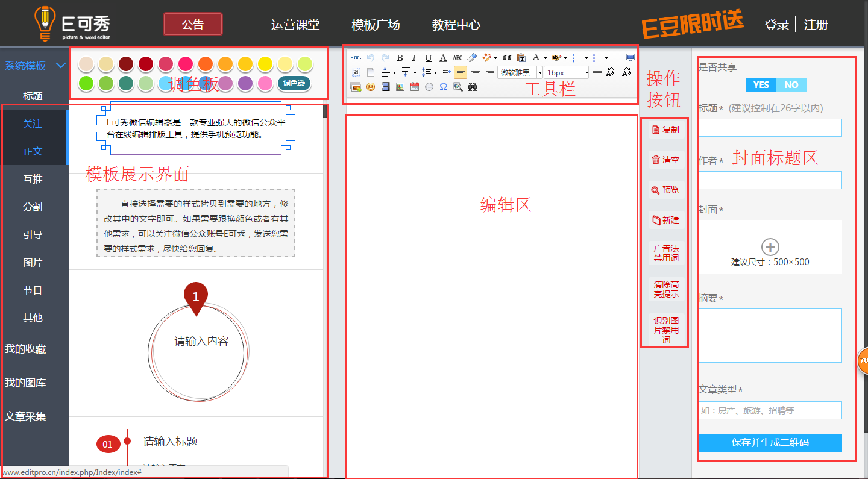
Task: Pick the bright yellow color swatch
Action: pos(265,64)
